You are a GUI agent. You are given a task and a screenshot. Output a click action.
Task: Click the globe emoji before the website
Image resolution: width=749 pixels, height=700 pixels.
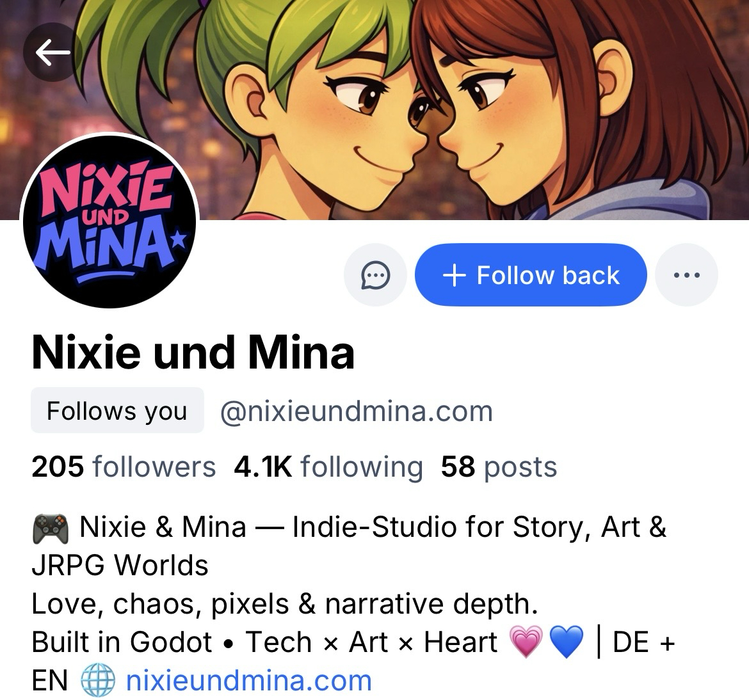click(97, 680)
